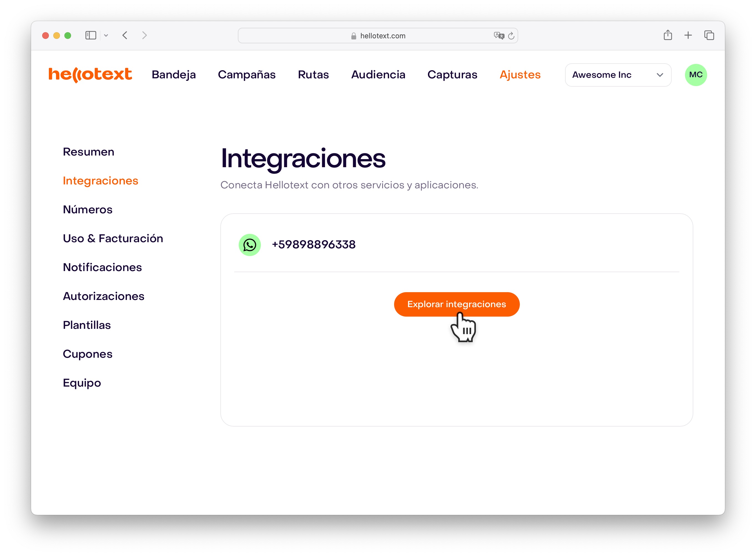756x556 pixels.
Task: Open Plantillas settings
Action: pos(87,325)
